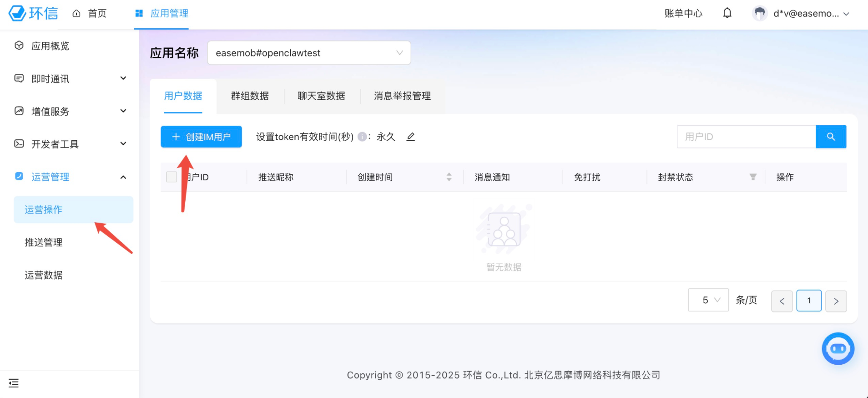Toggle select-all checkbox in table header

[172, 177]
